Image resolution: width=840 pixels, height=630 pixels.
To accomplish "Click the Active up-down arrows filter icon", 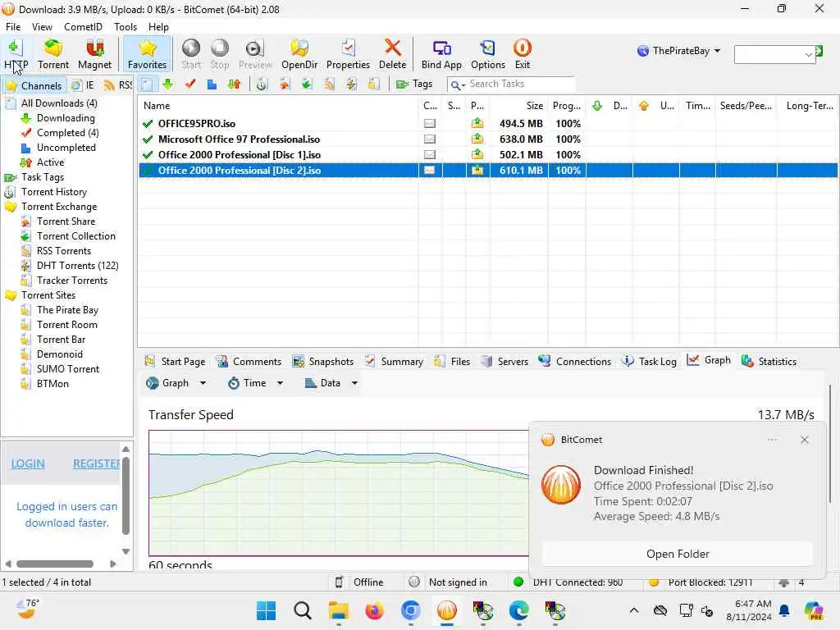I will tap(234, 84).
